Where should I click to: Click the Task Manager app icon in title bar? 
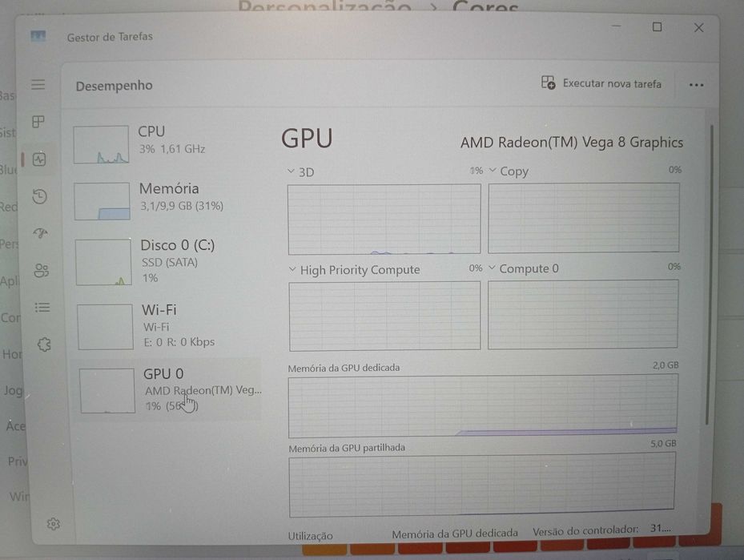38,35
